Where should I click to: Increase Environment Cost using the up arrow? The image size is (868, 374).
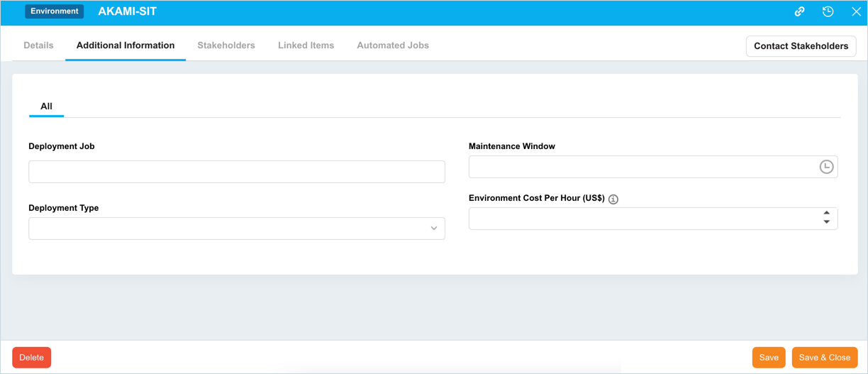pyautogui.click(x=826, y=213)
